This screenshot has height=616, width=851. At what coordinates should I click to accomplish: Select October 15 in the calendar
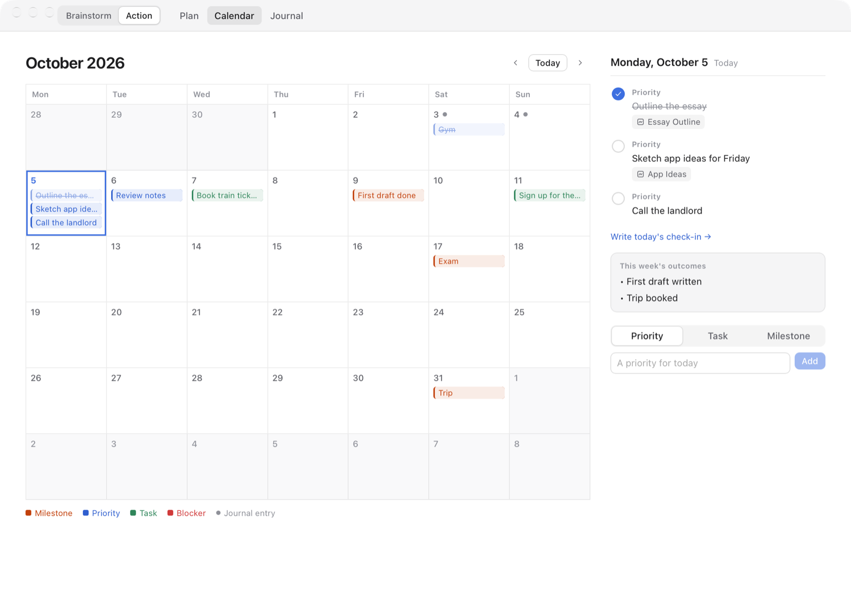[308, 269]
